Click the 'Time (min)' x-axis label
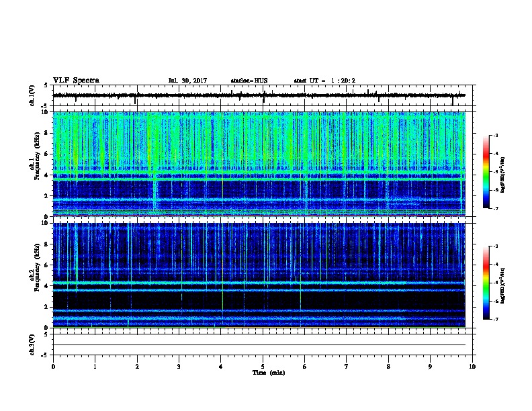Viewport: 532px width, 411px height. pos(269,373)
